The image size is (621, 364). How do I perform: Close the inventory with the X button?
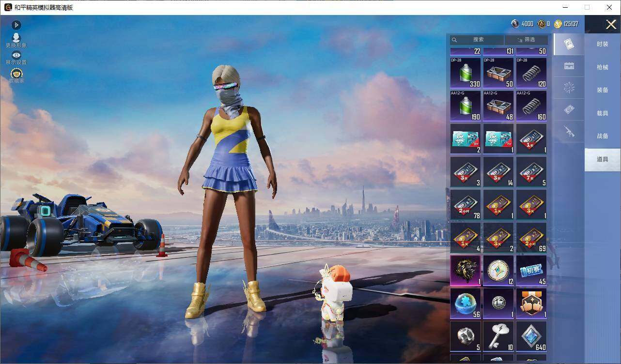(611, 24)
